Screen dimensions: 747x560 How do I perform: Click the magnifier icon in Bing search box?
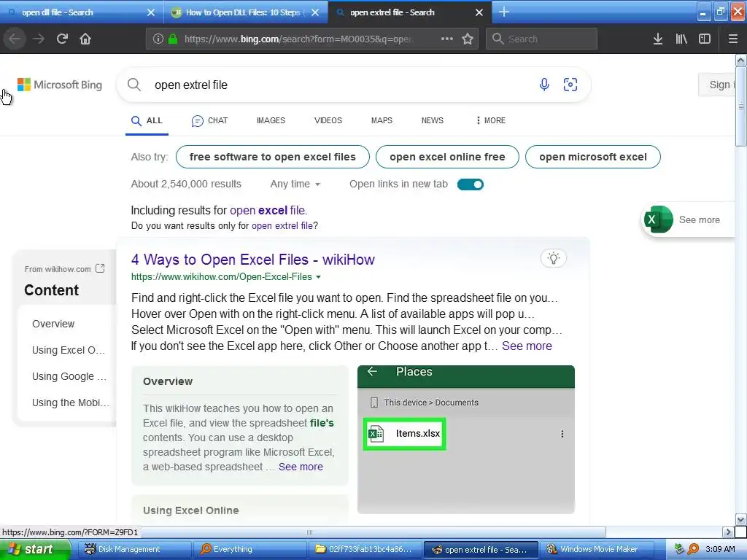click(x=134, y=85)
